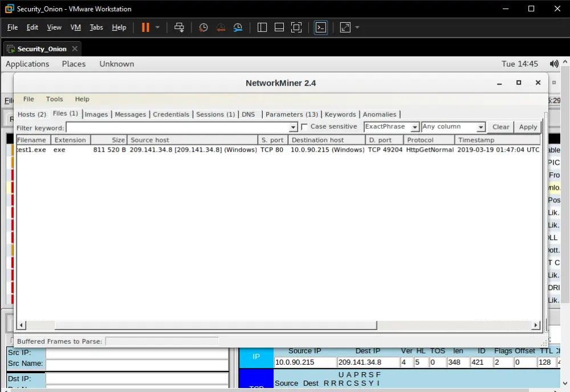Image resolution: width=570 pixels, height=392 pixels.
Task: Open the Applications menu in guest
Action: click(x=27, y=64)
